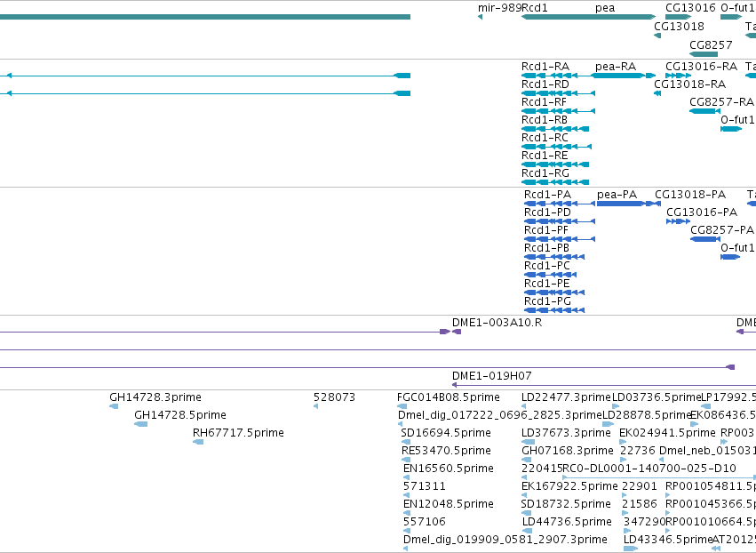
Task: Click the Rcd1-RF transcript label
Action: point(544,102)
